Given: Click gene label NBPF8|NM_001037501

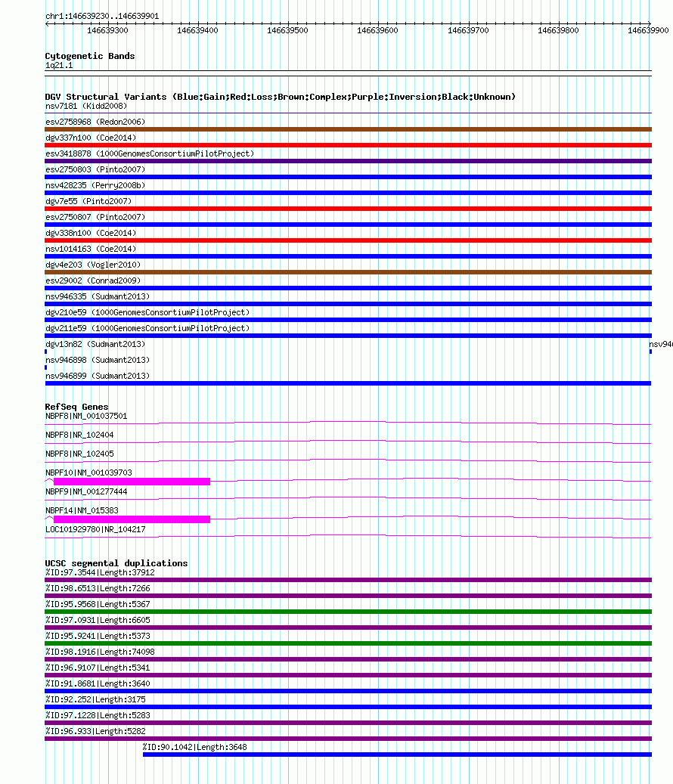Looking at the screenshot, I should 86,416.
